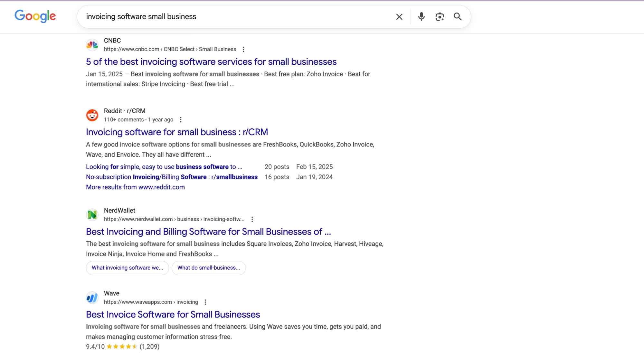This screenshot has width=644, height=362.
Task: Open the three-dot menu on the Reddit result
Action: click(x=181, y=119)
